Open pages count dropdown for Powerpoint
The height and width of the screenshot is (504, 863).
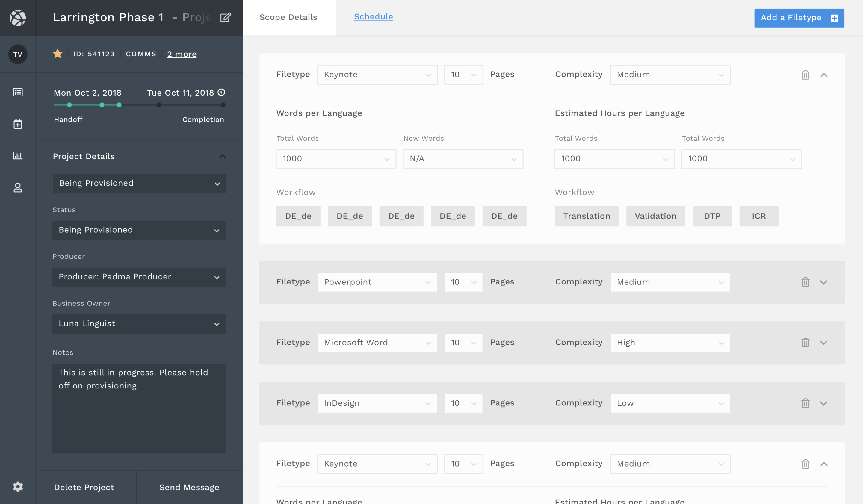tap(463, 282)
